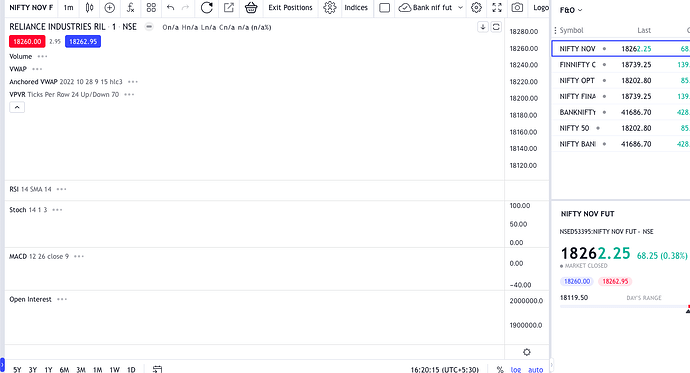Toggle auto scale mode
The width and height of the screenshot is (690, 373).
[x=536, y=369]
